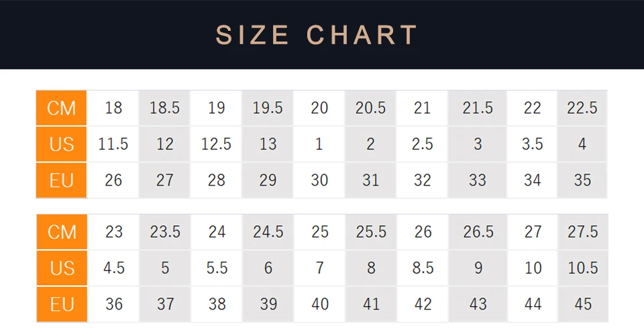Click EU size 45 cell
The height and width of the screenshot is (335, 644).
583,304
